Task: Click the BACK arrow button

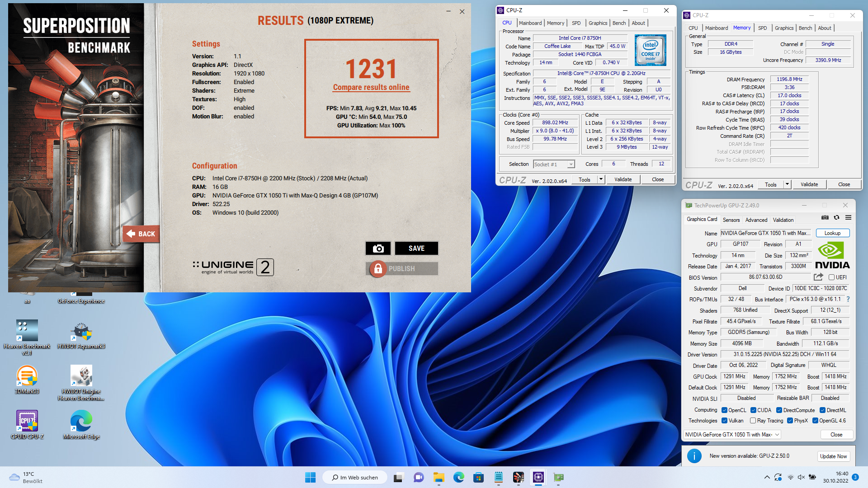Action: [141, 234]
